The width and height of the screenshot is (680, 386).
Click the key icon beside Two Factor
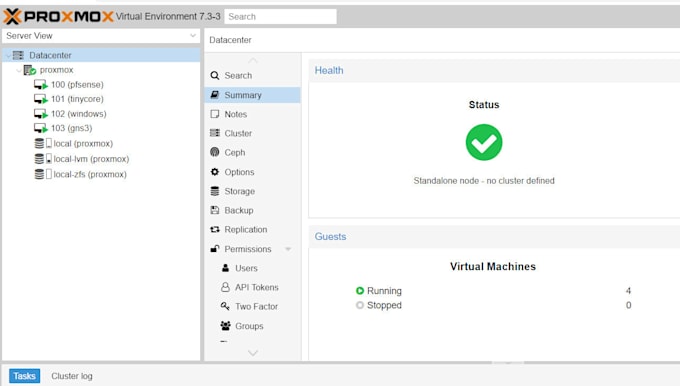tap(225, 306)
